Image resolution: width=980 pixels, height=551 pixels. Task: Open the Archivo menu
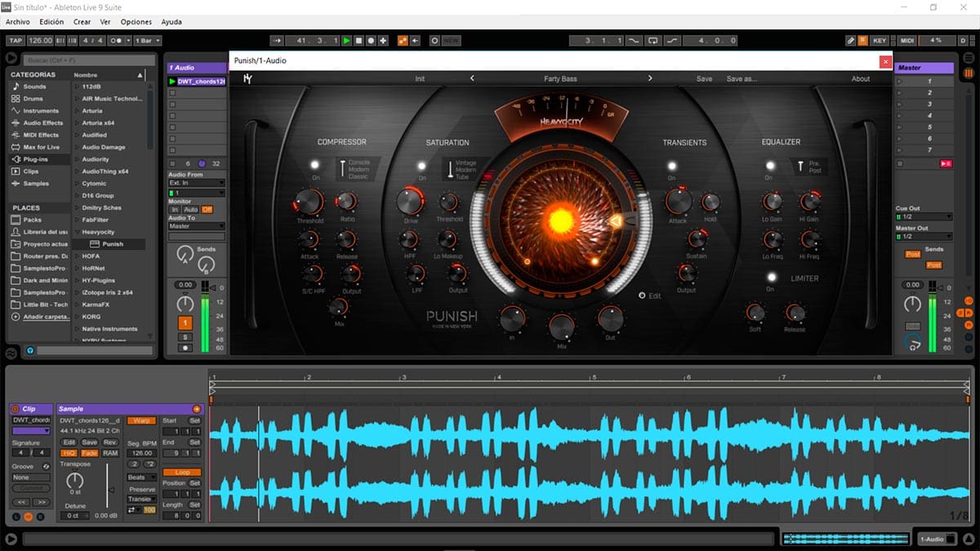(18, 21)
